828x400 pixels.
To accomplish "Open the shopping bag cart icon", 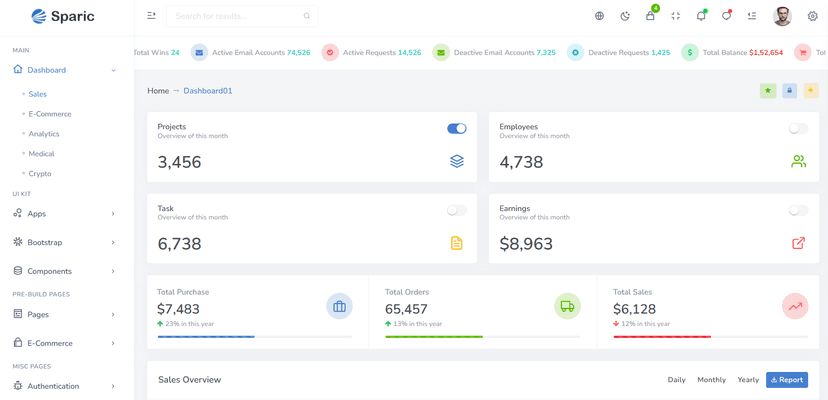I will pyautogui.click(x=651, y=16).
